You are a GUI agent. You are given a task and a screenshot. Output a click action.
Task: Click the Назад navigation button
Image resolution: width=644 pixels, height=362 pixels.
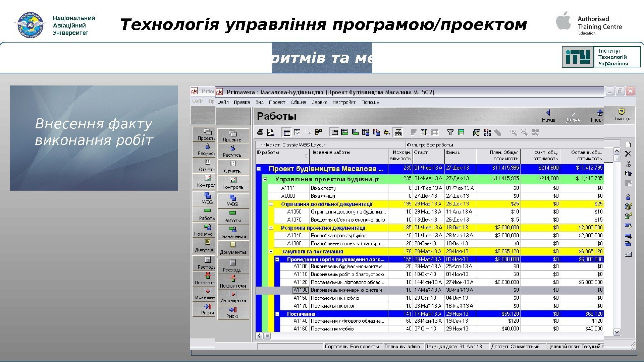click(548, 115)
